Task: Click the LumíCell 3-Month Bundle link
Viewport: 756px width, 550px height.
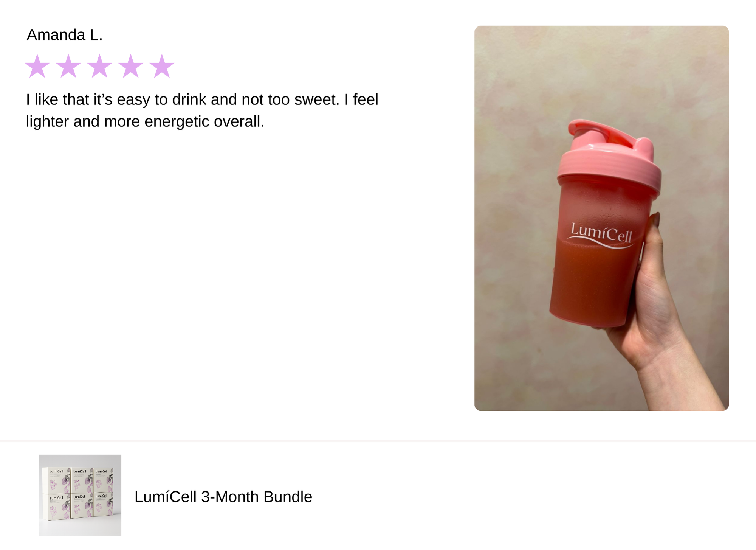Action: (x=223, y=497)
